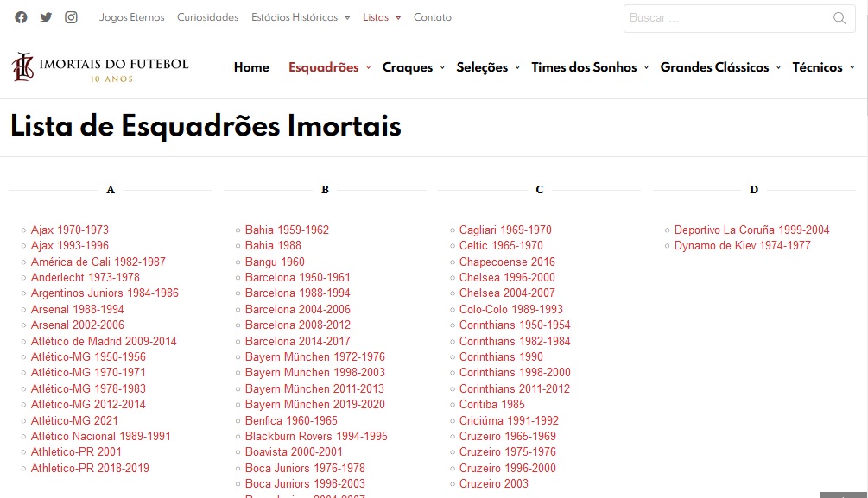The image size is (868, 498).
Task: Click the Imortais do Futebol logo
Action: [100, 67]
